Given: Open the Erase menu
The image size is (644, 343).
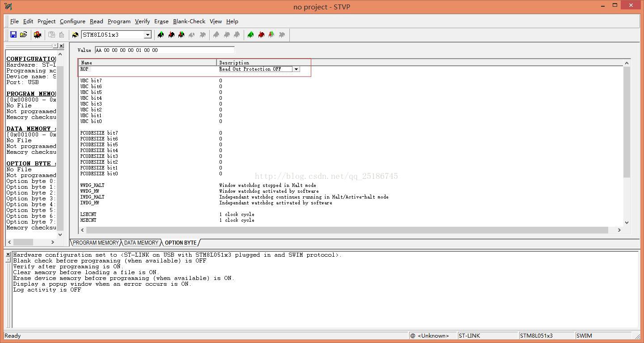Looking at the screenshot, I should point(161,21).
